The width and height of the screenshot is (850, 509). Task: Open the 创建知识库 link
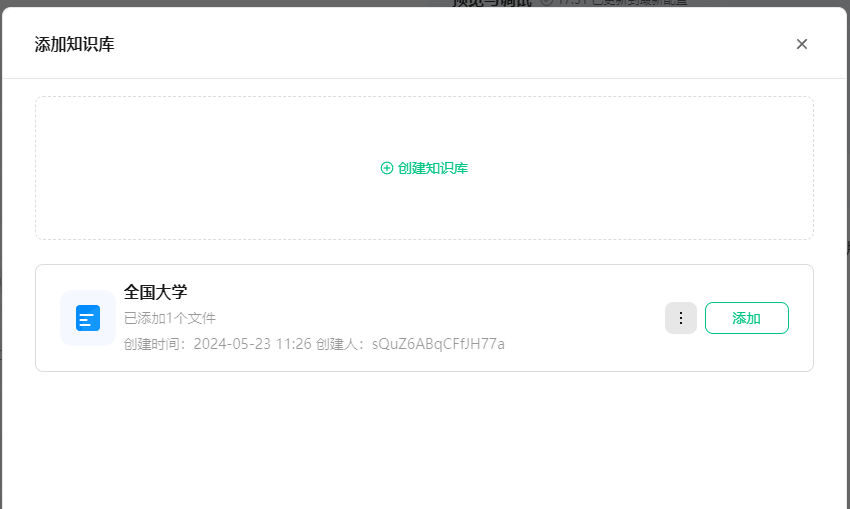pyautogui.click(x=424, y=168)
